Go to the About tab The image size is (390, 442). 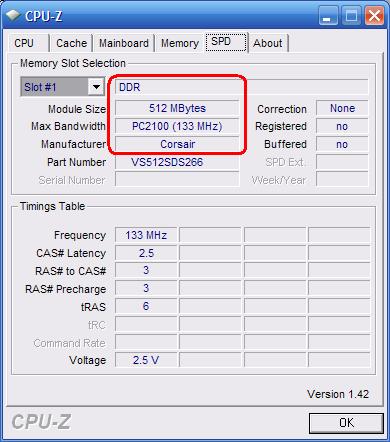pos(268,43)
